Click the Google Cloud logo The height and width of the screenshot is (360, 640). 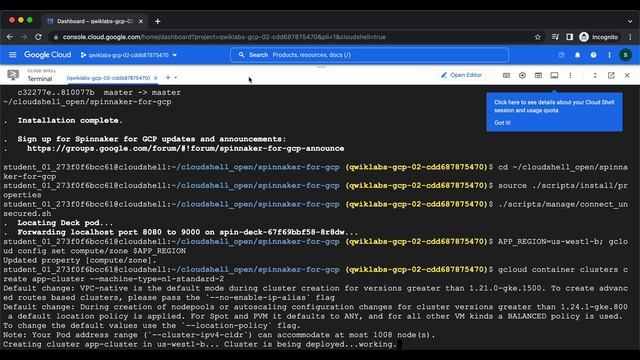click(x=47, y=55)
